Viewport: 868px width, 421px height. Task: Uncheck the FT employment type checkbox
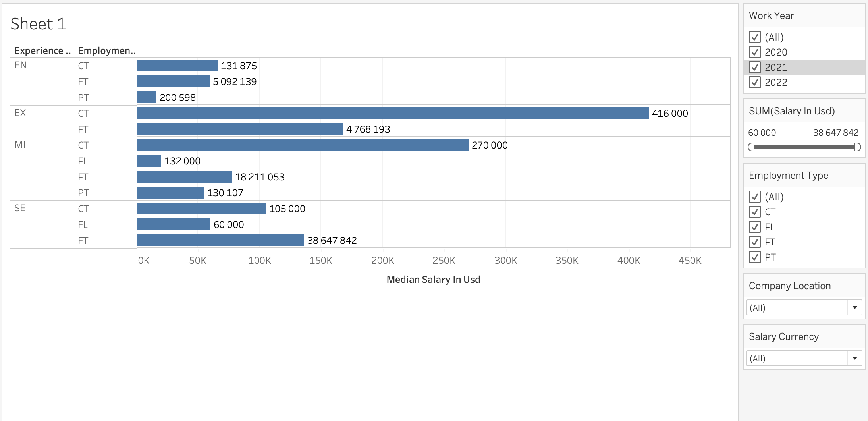click(754, 242)
